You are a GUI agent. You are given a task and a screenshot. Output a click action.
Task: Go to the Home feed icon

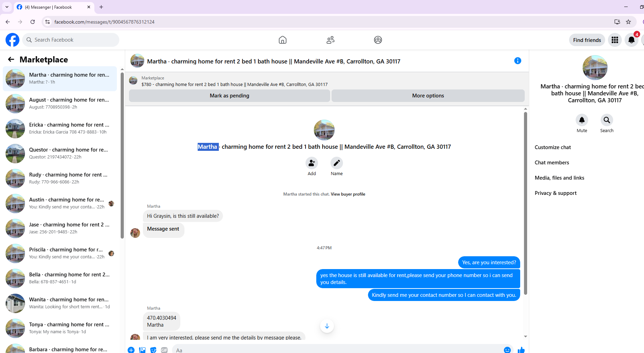(283, 40)
